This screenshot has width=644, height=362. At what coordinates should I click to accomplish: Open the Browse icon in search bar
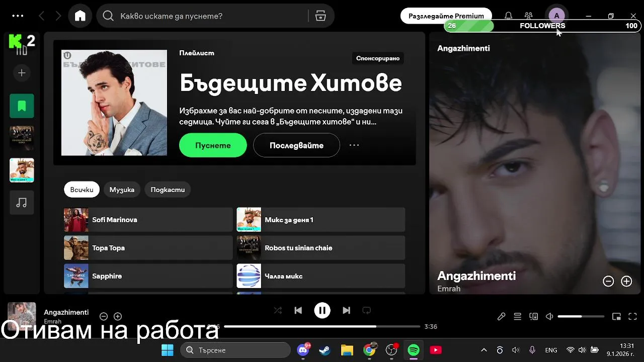[x=320, y=16]
